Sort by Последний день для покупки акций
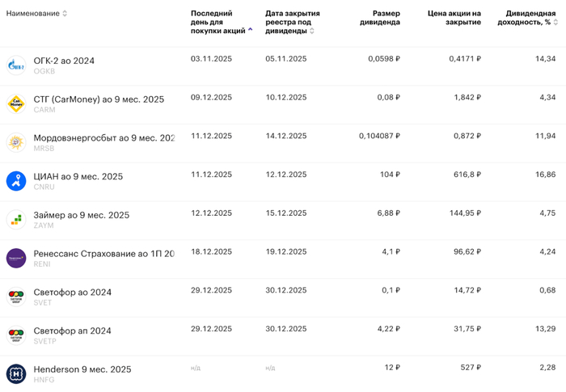This screenshot has height=392, width=566. (x=250, y=30)
